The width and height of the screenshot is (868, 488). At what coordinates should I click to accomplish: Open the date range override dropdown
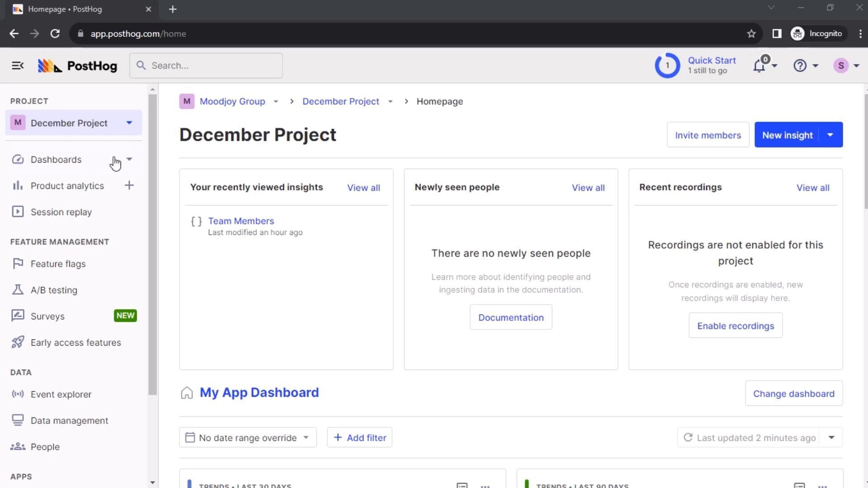[248, 438]
